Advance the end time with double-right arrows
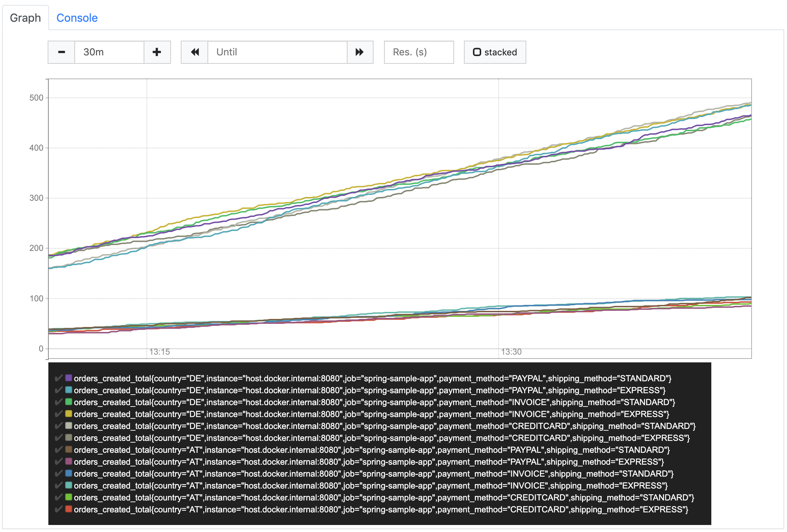This screenshot has width=787, height=532. [360, 52]
